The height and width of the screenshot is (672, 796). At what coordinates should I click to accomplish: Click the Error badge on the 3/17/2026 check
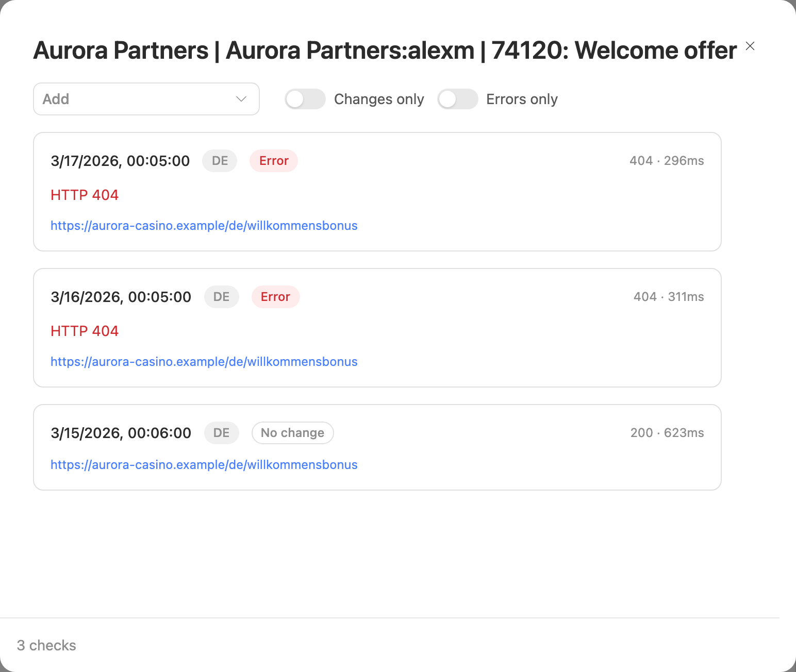click(x=274, y=161)
